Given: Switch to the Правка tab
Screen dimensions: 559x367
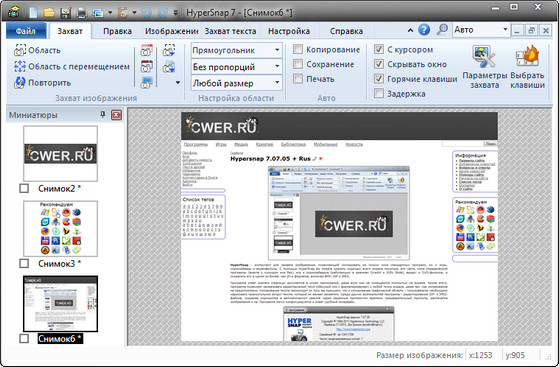Looking at the screenshot, I should click(117, 31).
